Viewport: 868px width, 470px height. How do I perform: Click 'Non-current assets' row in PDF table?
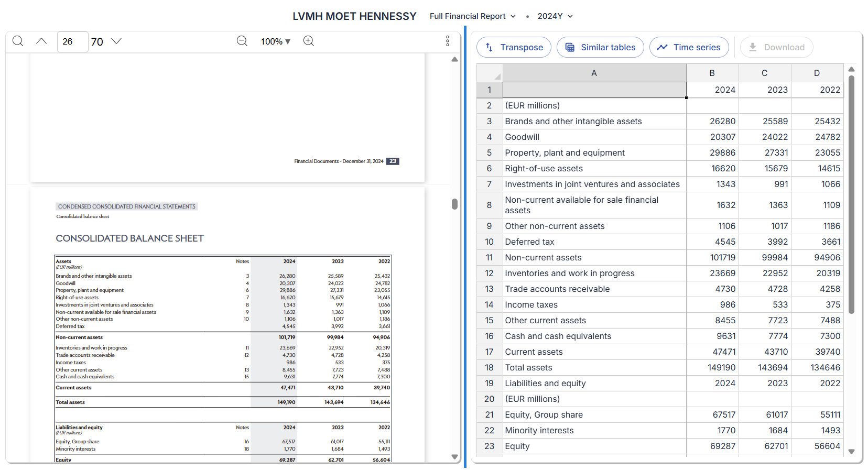click(x=223, y=337)
